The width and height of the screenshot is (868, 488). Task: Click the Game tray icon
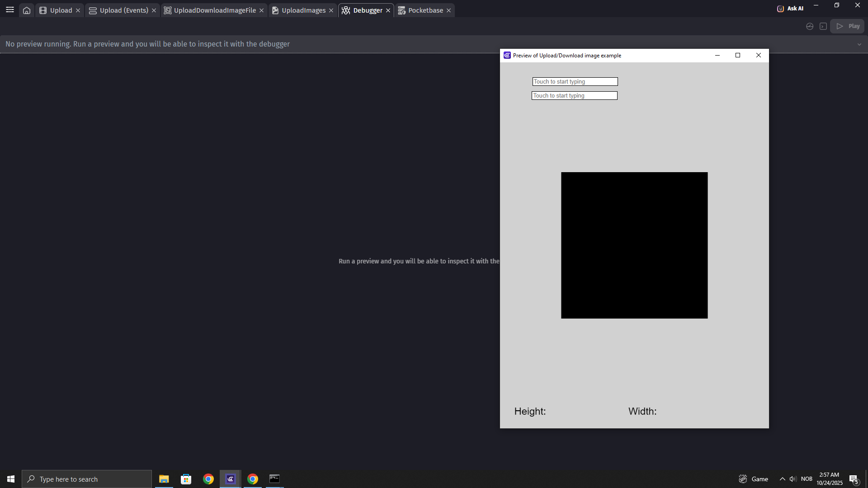[x=753, y=479]
